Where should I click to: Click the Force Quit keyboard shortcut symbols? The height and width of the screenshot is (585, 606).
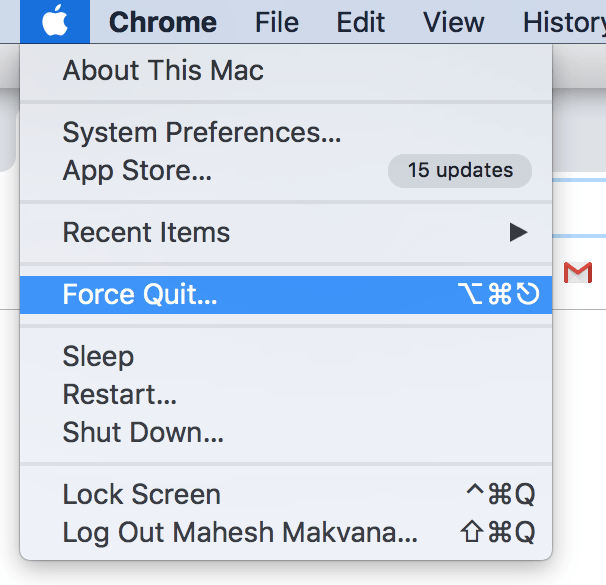tap(499, 294)
